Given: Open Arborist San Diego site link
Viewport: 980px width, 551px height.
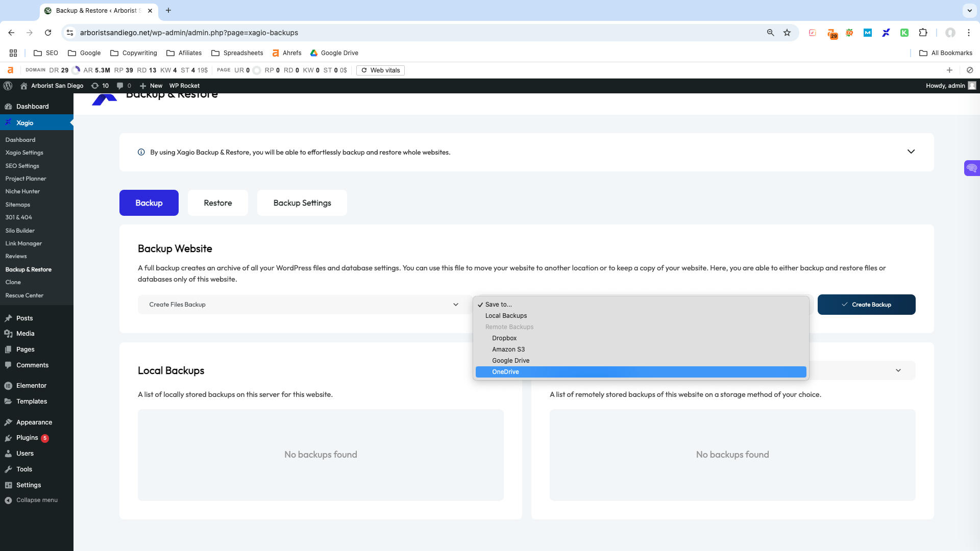Looking at the screenshot, I should 52,86.
